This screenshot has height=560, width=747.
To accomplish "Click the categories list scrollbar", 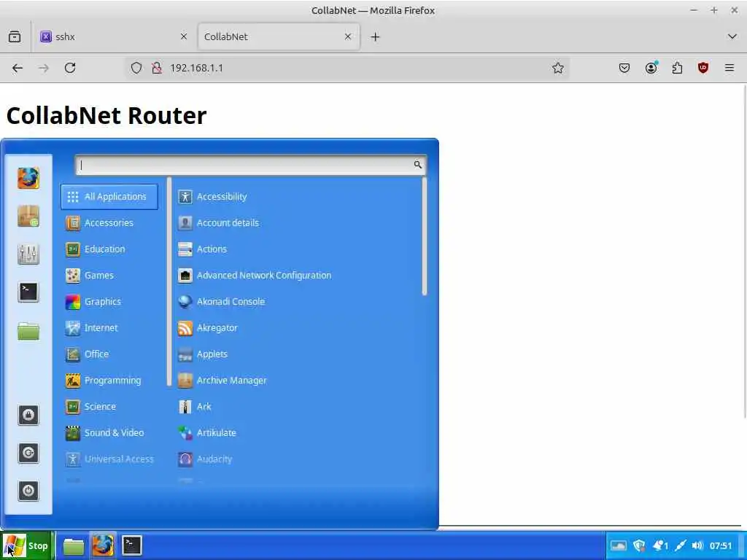I will click(x=169, y=281).
